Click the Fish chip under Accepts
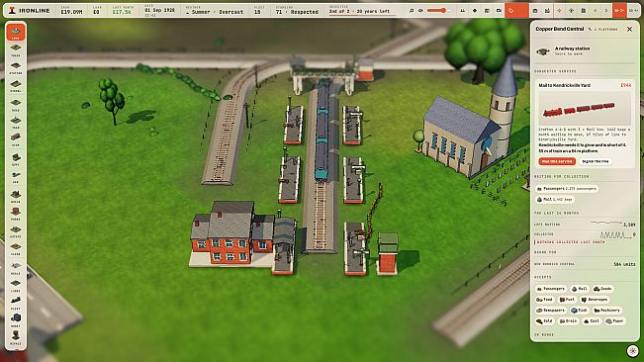644x362 pixels. pos(580,311)
